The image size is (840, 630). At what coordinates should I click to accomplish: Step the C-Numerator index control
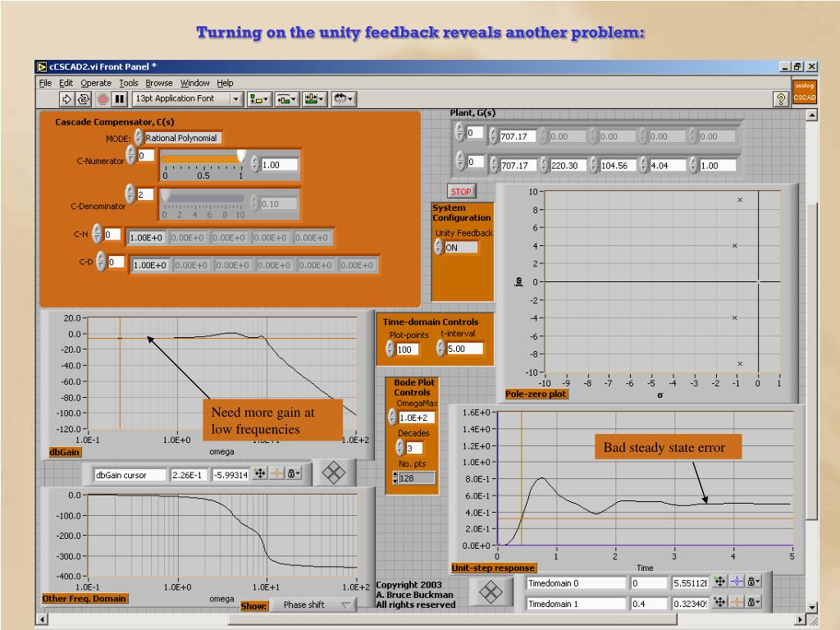coord(130,155)
